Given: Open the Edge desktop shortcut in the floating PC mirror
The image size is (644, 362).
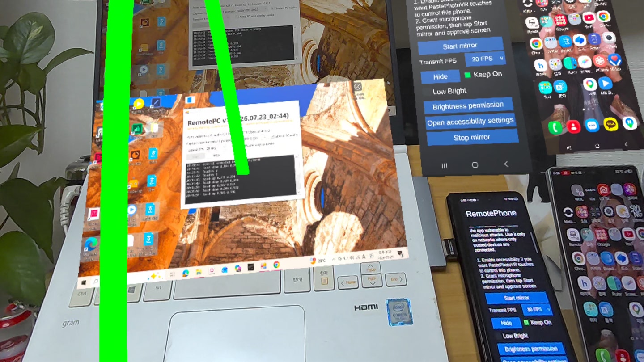Looking at the screenshot, I should [91, 244].
